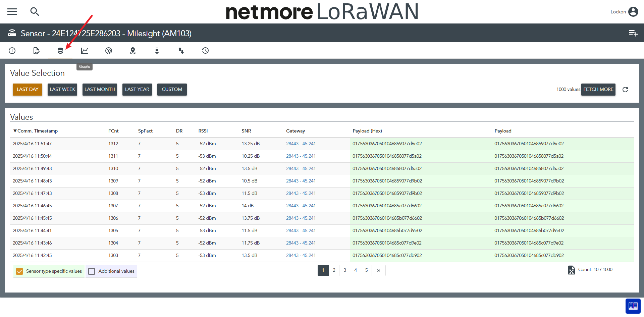Click the FCnt column header

click(x=113, y=131)
